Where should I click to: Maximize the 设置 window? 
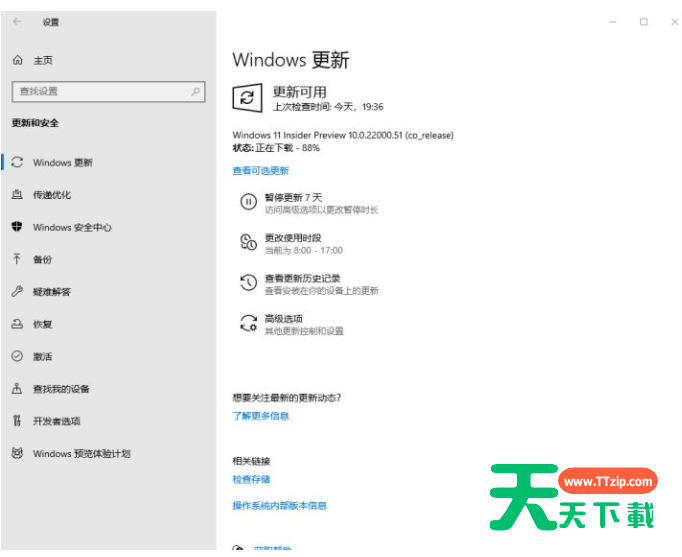644,22
